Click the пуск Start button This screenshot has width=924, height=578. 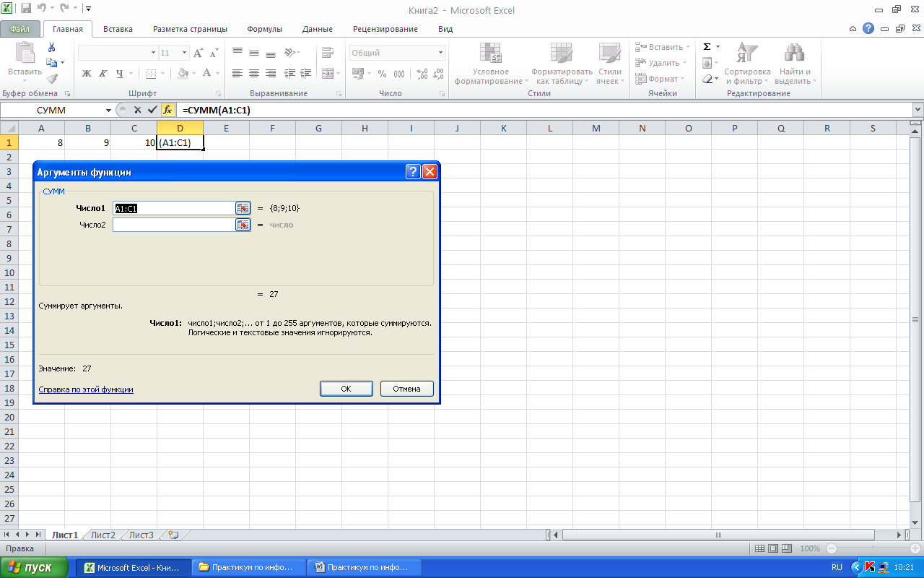35,567
